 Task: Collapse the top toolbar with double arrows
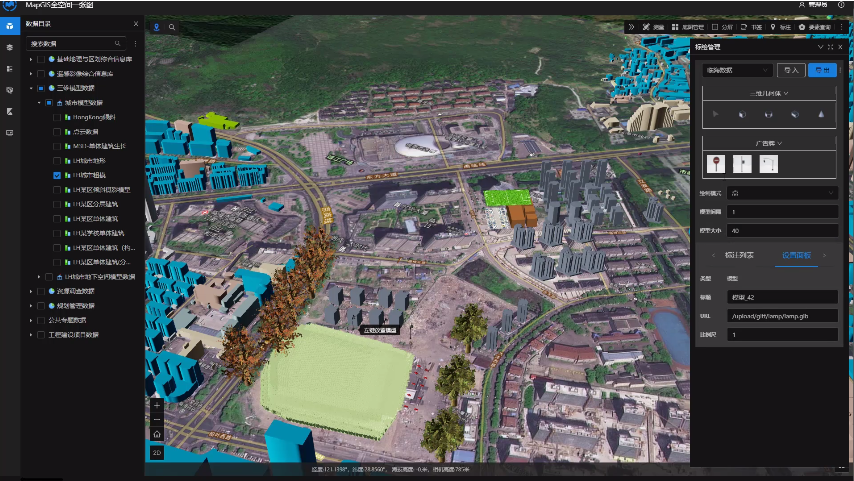coord(631,27)
